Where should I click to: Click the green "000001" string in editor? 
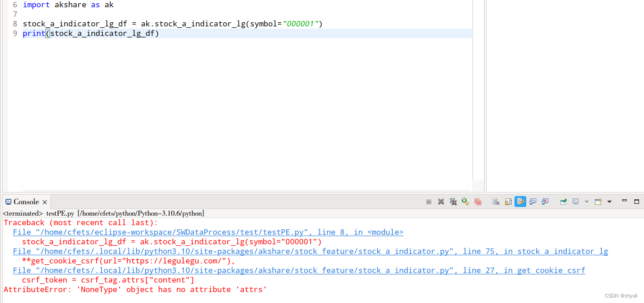pyautogui.click(x=300, y=24)
